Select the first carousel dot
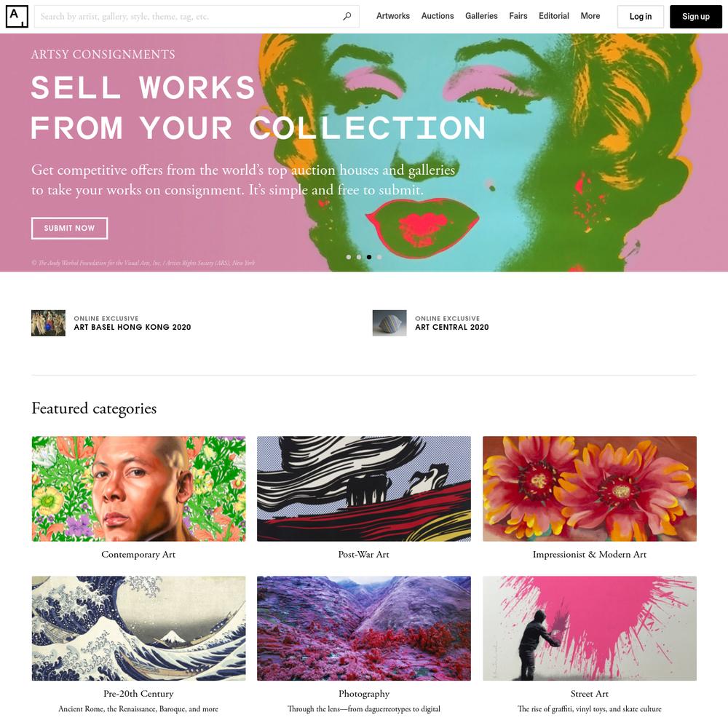Image resolution: width=728 pixels, height=728 pixels. (349, 257)
